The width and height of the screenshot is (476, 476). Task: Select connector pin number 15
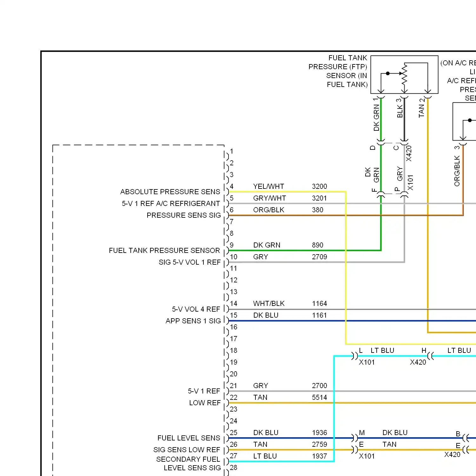(234, 315)
